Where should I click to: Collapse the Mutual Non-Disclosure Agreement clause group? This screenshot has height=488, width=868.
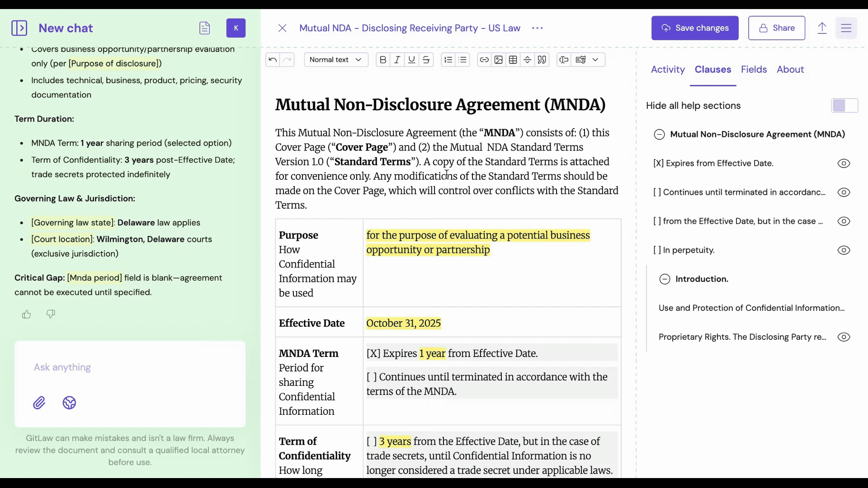click(x=660, y=135)
